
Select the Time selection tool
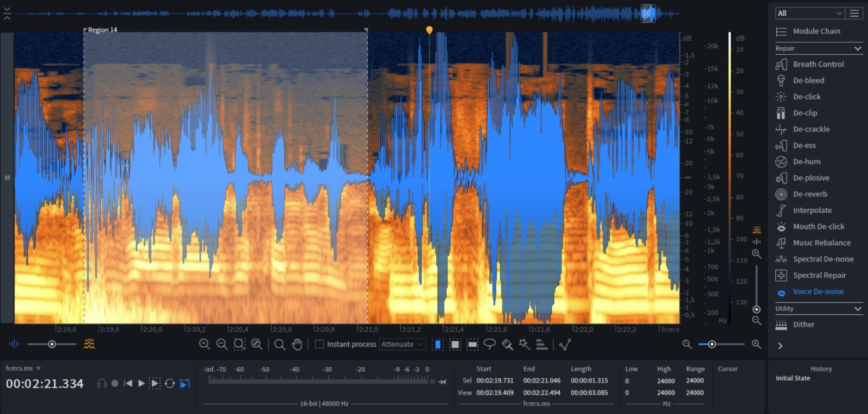[438, 344]
